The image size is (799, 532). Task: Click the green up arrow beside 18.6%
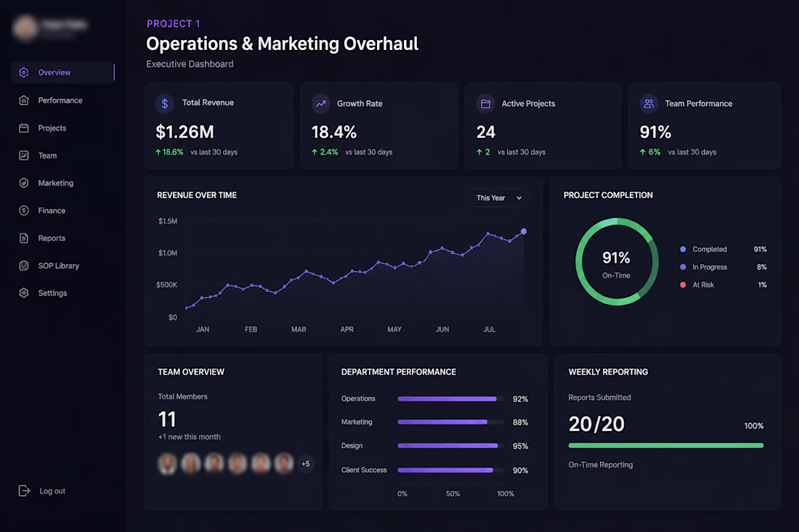(158, 152)
